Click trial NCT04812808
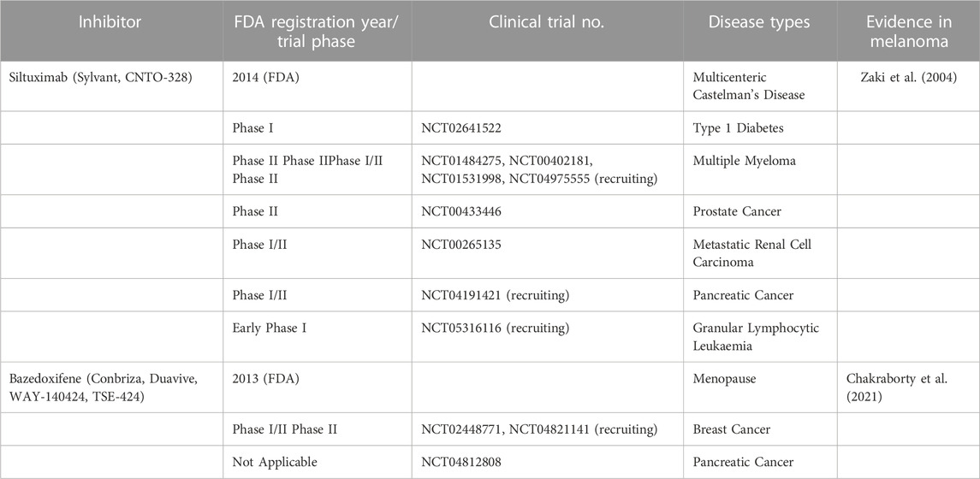The image size is (980, 479). [x=461, y=462]
